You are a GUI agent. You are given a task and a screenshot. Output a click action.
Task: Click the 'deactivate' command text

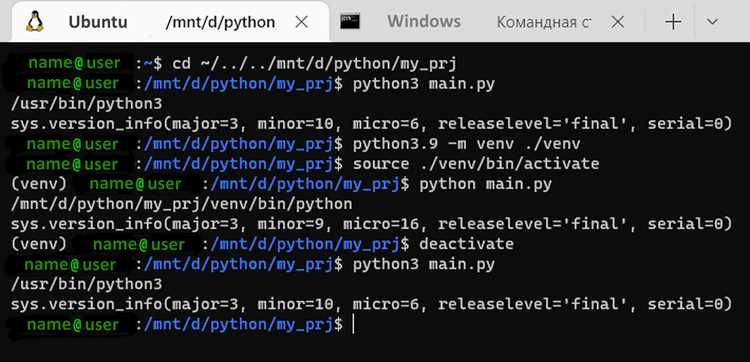(466, 244)
